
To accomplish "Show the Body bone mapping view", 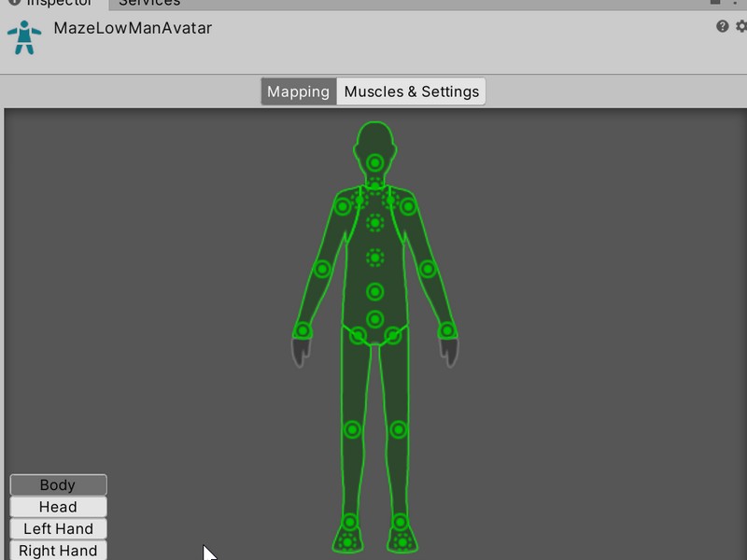I will (58, 485).
